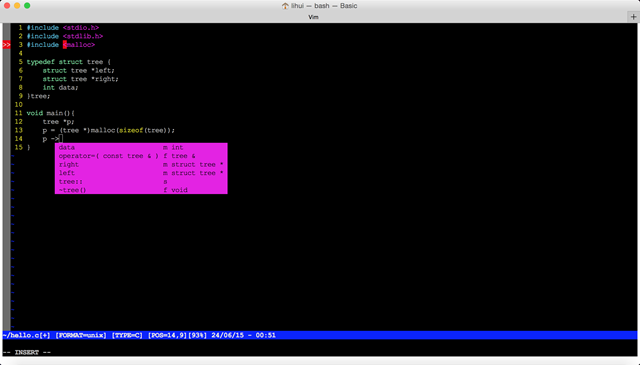
Task: Click the red error marker on line 3
Action: (x=7, y=45)
